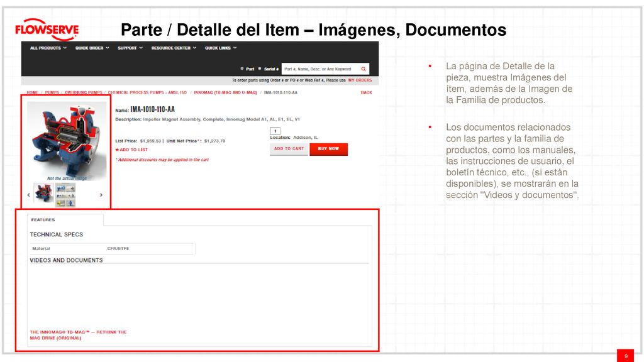Screen dimensions: 644x362
Task: Open Chemical Process Pumps - ANSI, ISO breadcrumb
Action: [147, 93]
